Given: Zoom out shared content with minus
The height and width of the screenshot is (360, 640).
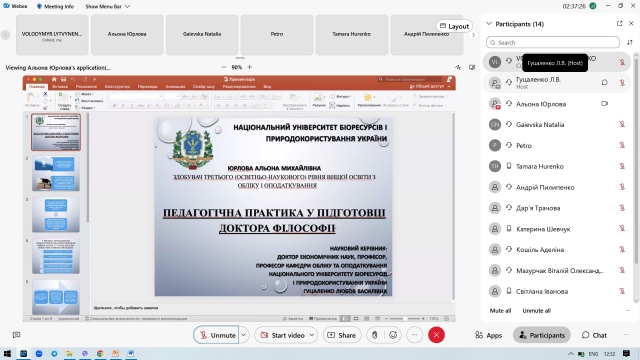Looking at the screenshot, I should [x=223, y=67].
